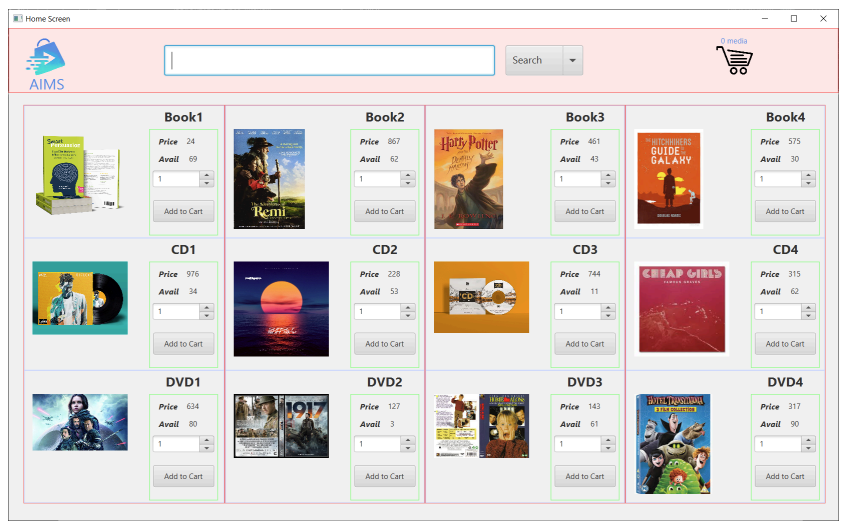This screenshot has width=845, height=531.
Task: Open the shopping cart icon
Action: pos(735,60)
